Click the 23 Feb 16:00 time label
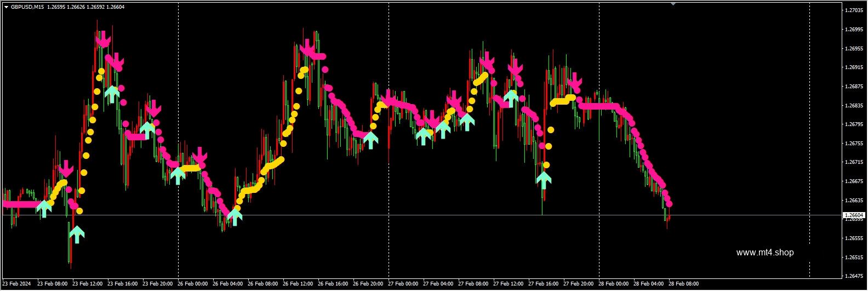868x291 pixels. [x=123, y=284]
